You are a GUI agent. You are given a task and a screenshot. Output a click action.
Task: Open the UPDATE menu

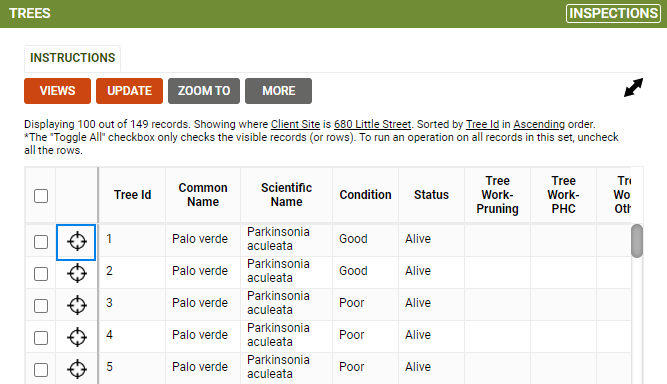point(129,91)
